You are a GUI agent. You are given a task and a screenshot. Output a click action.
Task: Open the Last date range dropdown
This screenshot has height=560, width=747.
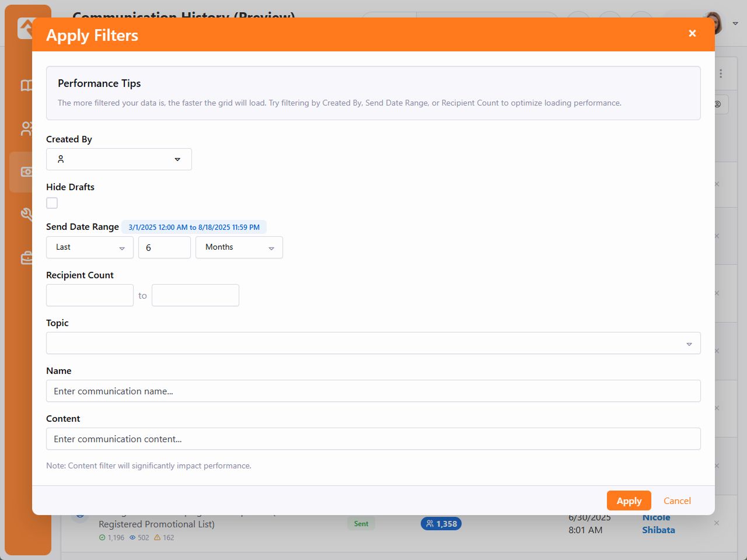[x=90, y=247]
